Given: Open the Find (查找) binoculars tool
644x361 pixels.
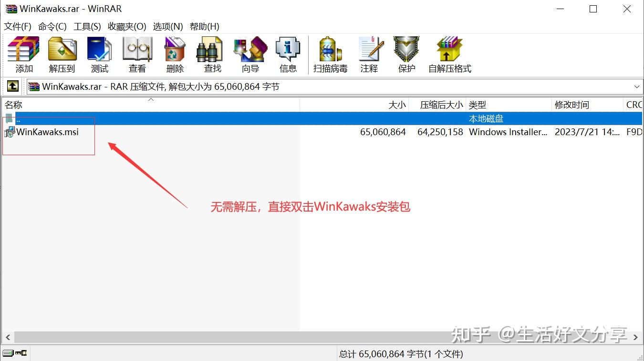Looking at the screenshot, I should pyautogui.click(x=212, y=55).
